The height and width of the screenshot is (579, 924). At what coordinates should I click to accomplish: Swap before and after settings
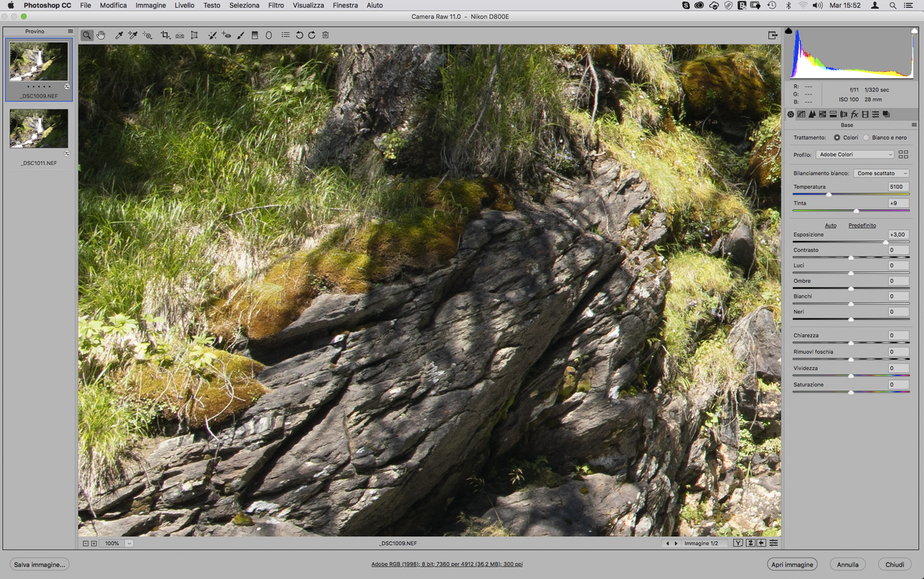coord(750,543)
